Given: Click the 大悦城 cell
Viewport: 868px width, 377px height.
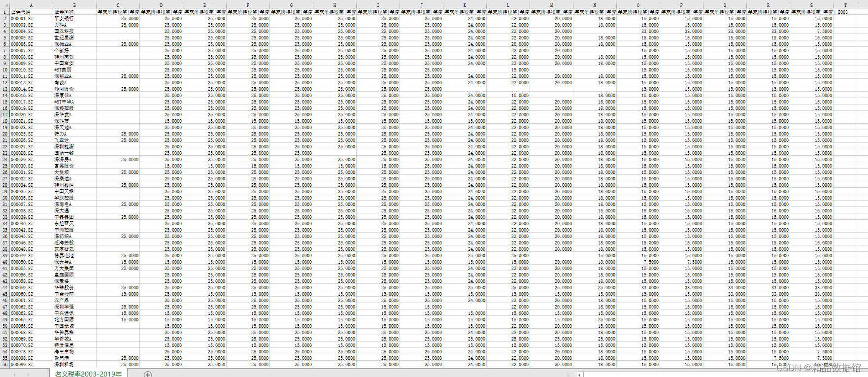Looking at the screenshot, I should [75, 172].
